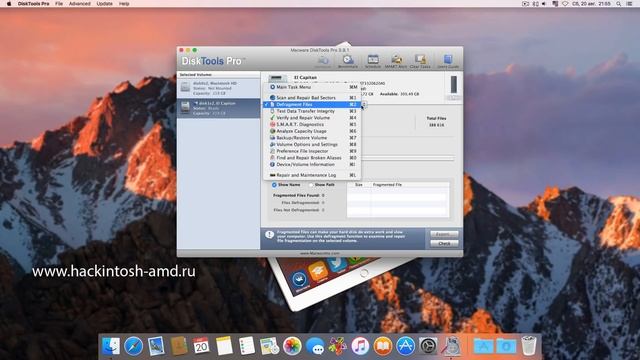Open the Users Guide toolbar icon
The height and width of the screenshot is (360, 640).
(x=448, y=61)
